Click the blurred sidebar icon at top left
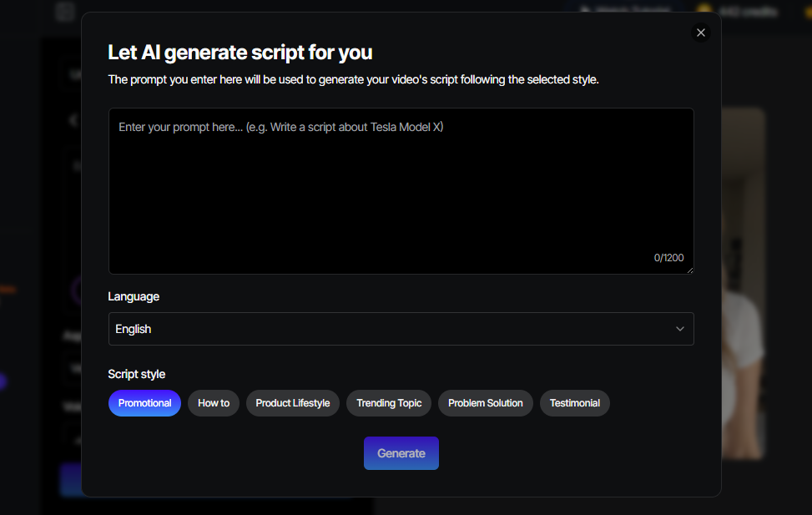The image size is (812, 515). pos(65,11)
